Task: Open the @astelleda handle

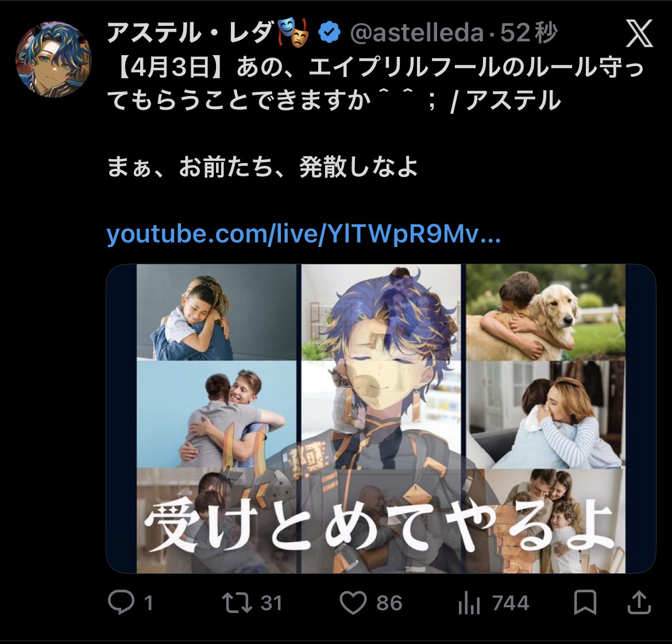Action: pyautogui.click(x=416, y=33)
